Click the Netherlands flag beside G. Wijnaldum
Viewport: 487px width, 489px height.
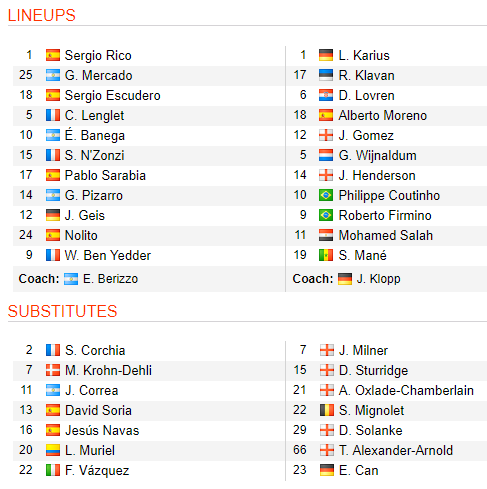(326, 155)
